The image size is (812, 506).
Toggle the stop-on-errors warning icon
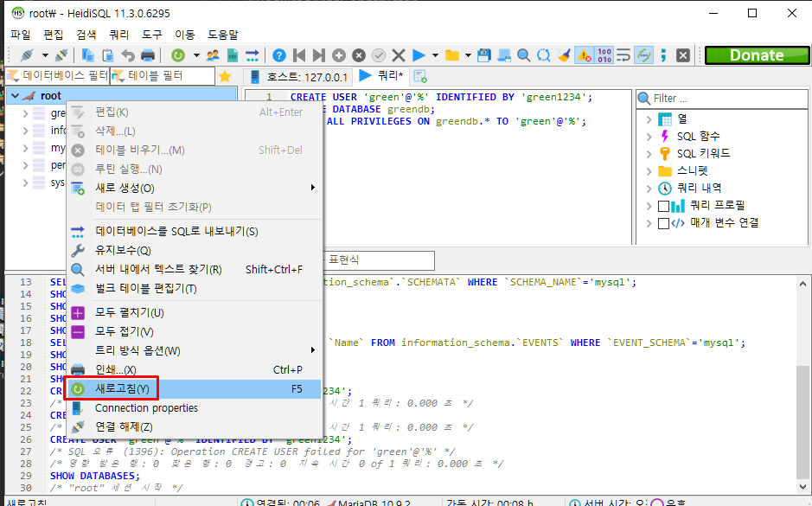point(584,54)
